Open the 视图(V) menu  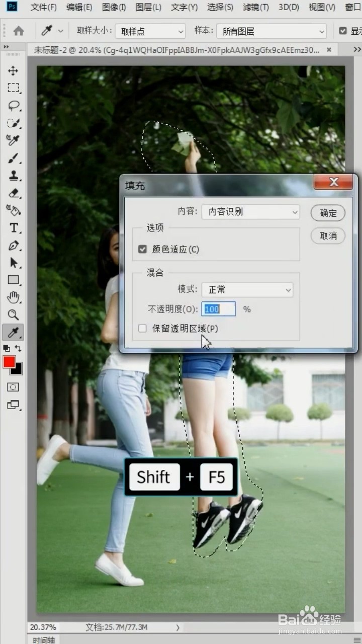(322, 7)
